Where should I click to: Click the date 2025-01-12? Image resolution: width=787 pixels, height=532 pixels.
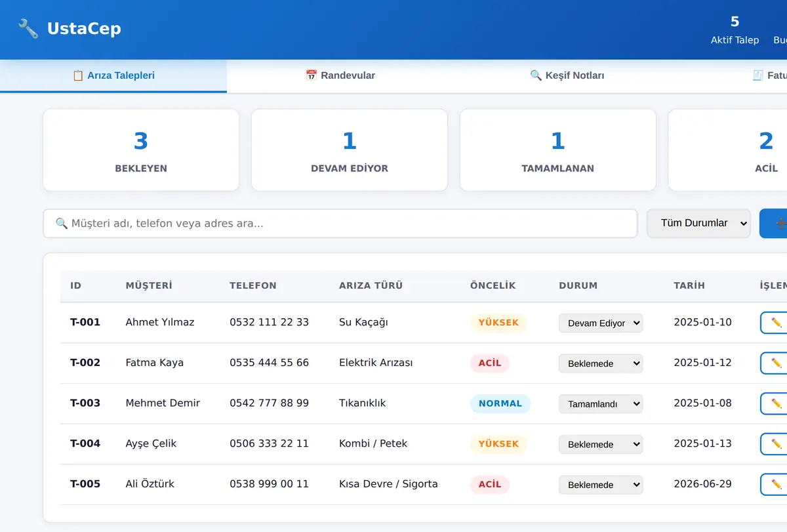point(702,363)
